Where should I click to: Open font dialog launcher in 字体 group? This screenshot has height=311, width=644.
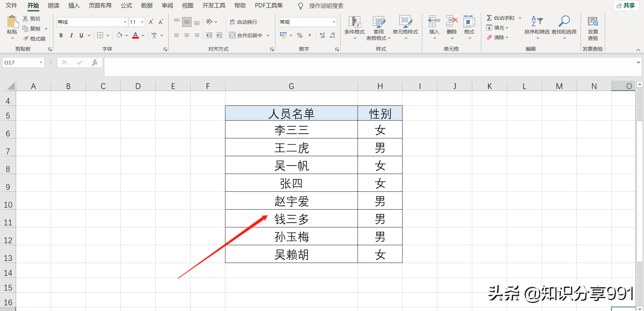click(x=165, y=49)
